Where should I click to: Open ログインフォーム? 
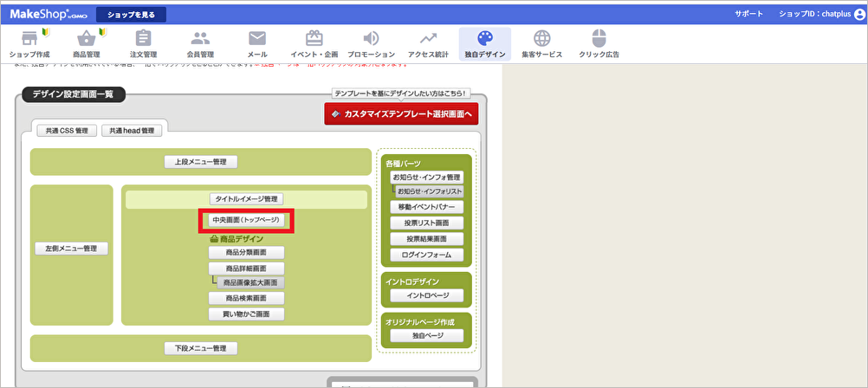click(x=427, y=255)
